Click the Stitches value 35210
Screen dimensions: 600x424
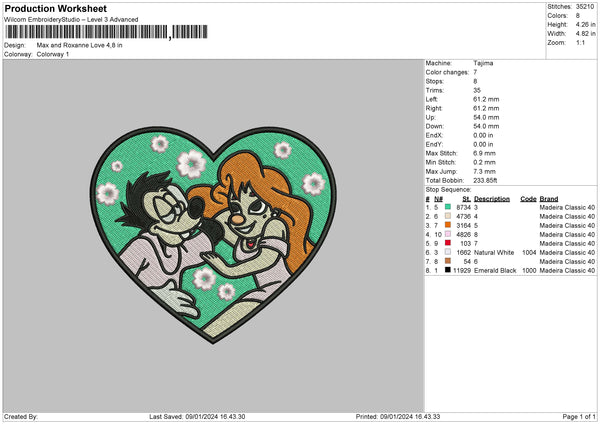(585, 7)
